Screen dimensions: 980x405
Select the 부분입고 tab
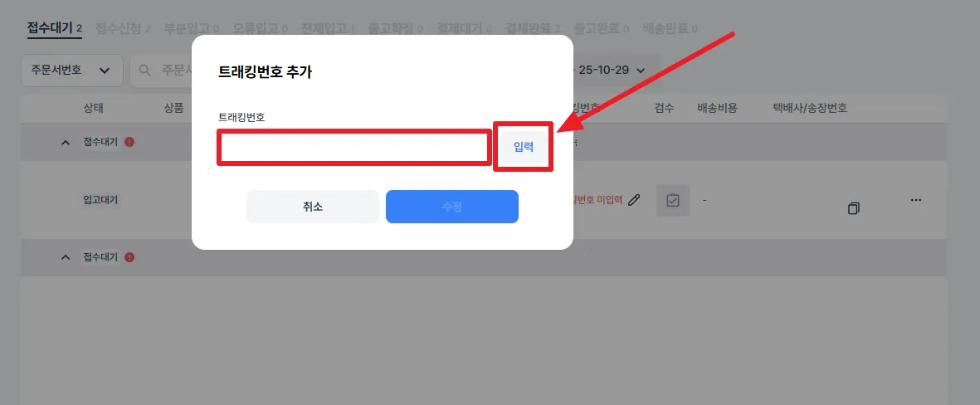pyautogui.click(x=191, y=28)
